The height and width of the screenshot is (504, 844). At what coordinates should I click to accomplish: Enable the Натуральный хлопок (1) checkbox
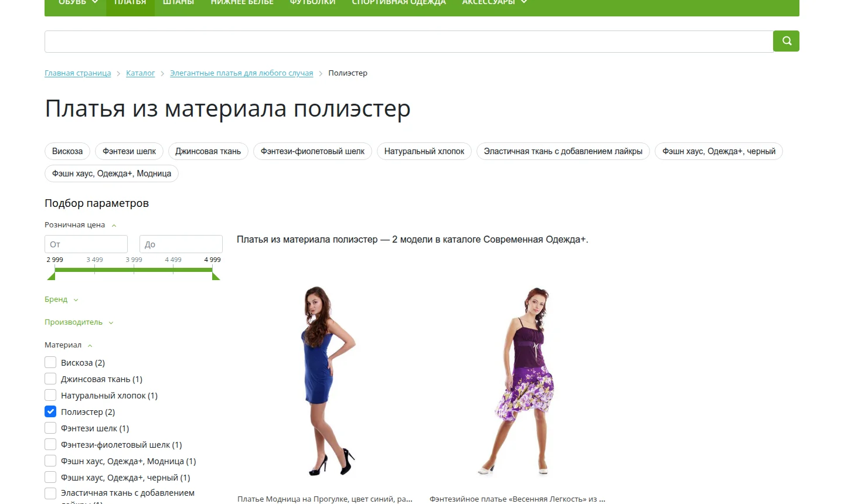click(x=50, y=396)
